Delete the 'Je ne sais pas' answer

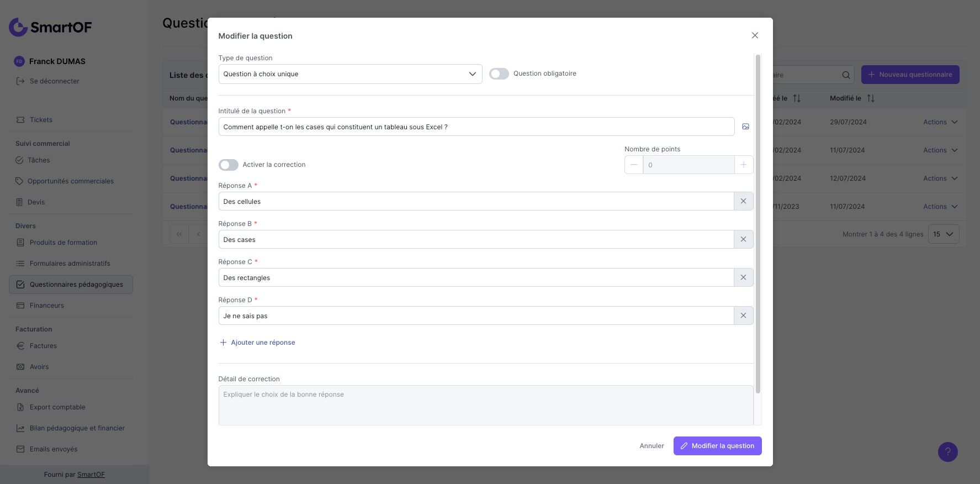click(x=743, y=315)
